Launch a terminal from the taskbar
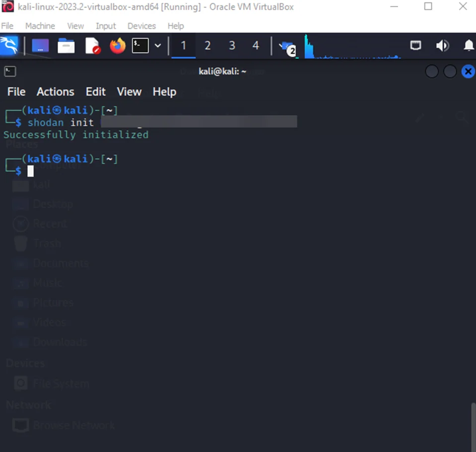Viewport: 476px width, 452px height. click(x=141, y=45)
